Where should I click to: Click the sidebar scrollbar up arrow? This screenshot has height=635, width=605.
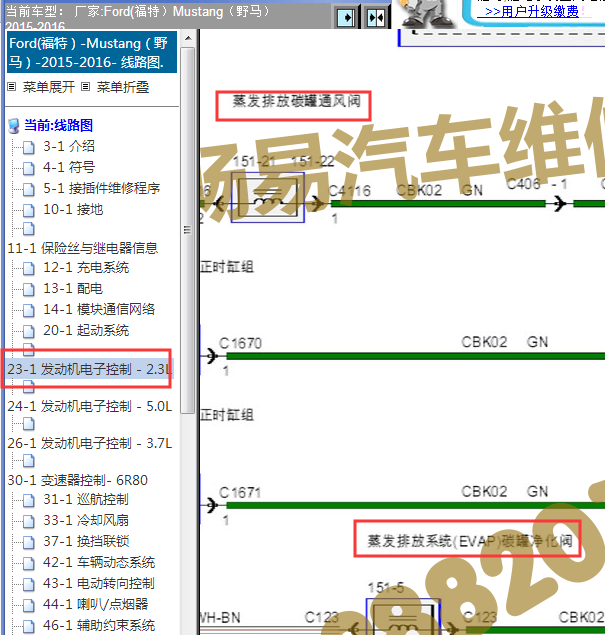tap(188, 38)
